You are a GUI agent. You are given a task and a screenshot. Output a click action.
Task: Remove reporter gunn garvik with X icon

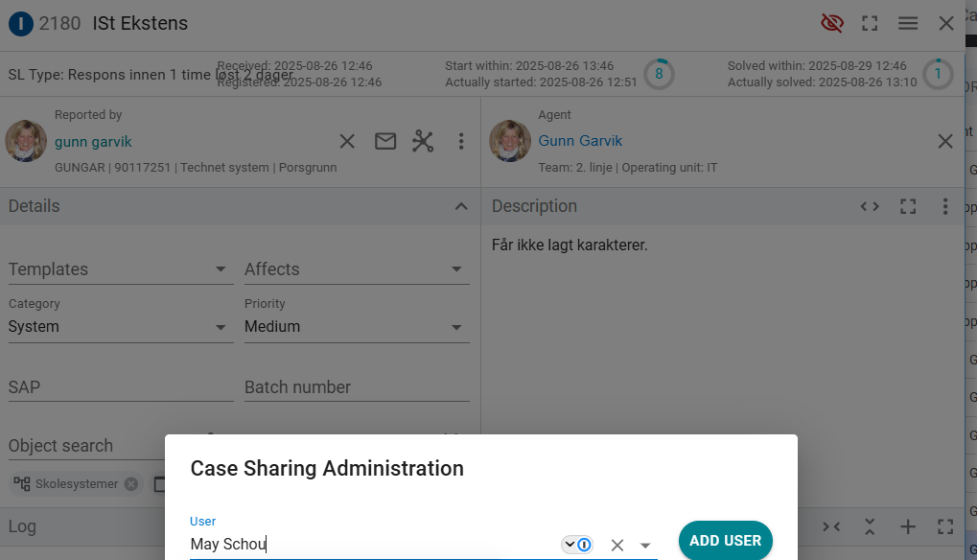(347, 142)
